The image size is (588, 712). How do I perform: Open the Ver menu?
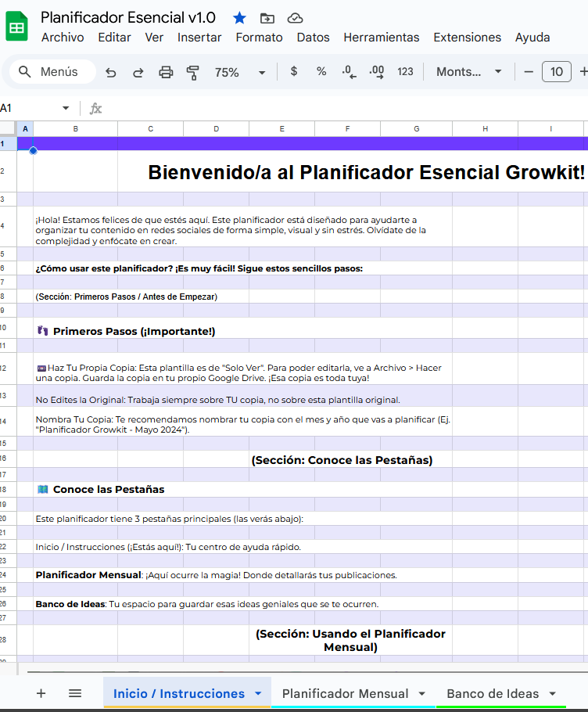point(154,38)
